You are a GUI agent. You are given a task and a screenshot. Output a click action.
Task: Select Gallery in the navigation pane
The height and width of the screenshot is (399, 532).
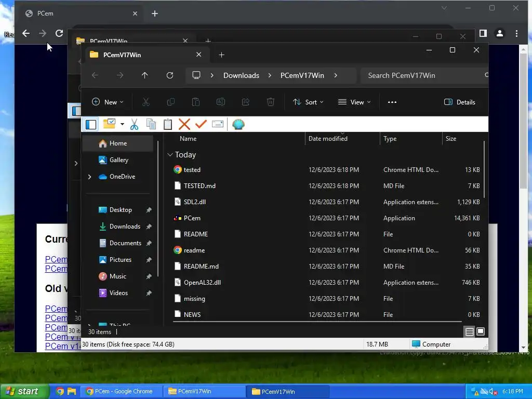coord(118,160)
